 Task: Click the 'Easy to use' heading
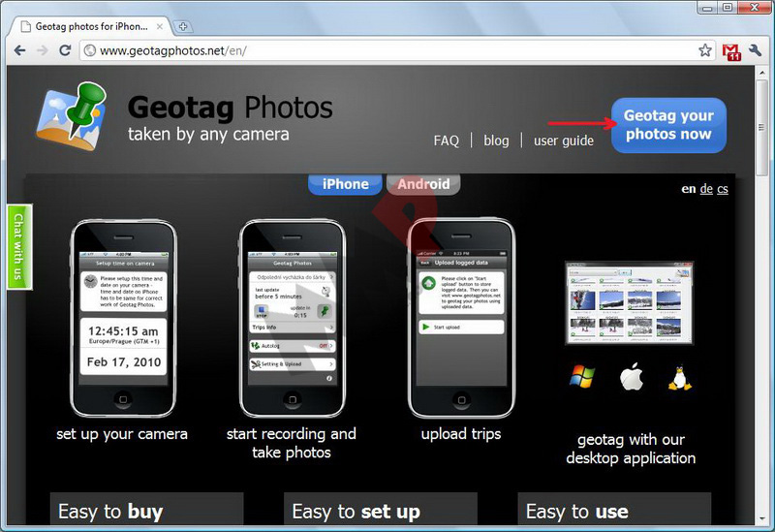point(576,512)
